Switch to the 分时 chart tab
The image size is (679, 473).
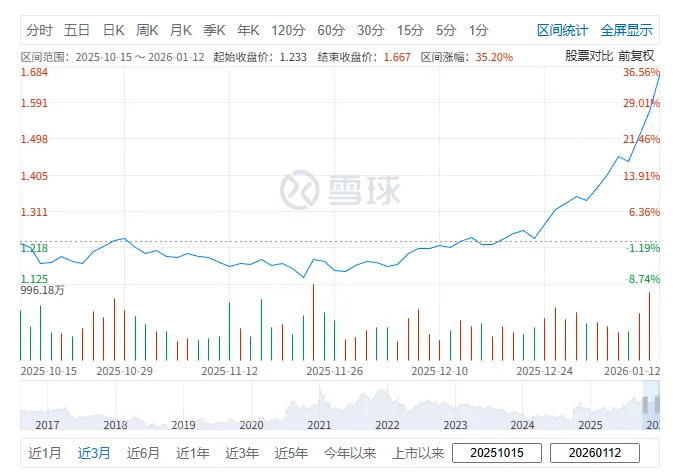click(x=39, y=30)
